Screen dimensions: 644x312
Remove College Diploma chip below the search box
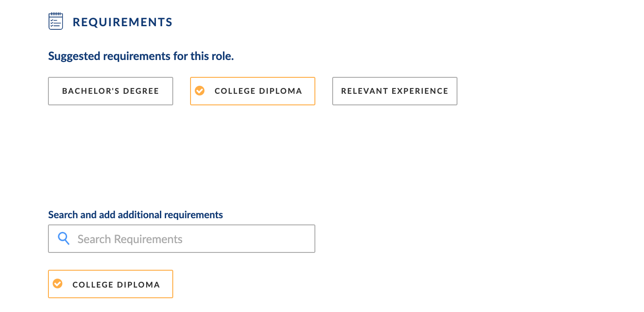pyautogui.click(x=111, y=284)
